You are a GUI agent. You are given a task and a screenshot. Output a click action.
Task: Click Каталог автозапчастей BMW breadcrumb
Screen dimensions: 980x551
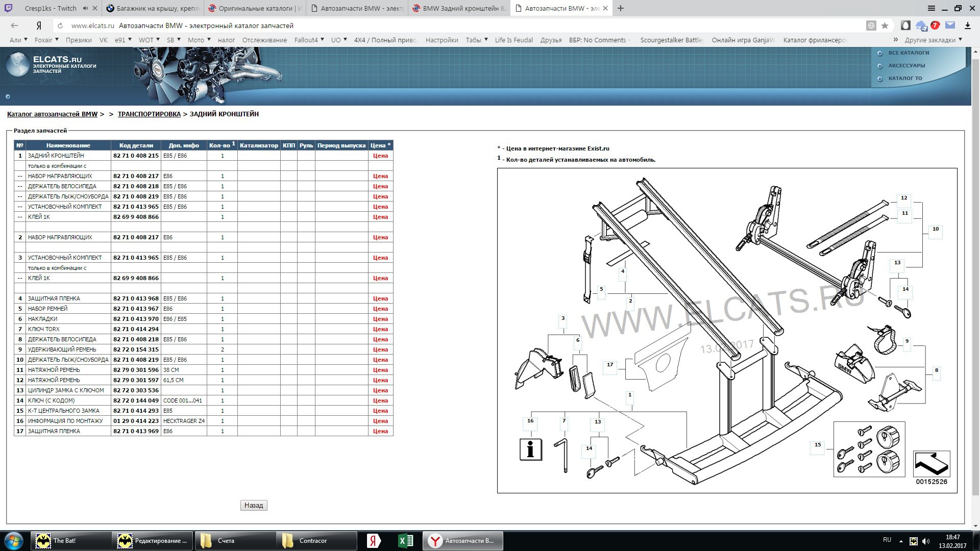click(x=52, y=114)
